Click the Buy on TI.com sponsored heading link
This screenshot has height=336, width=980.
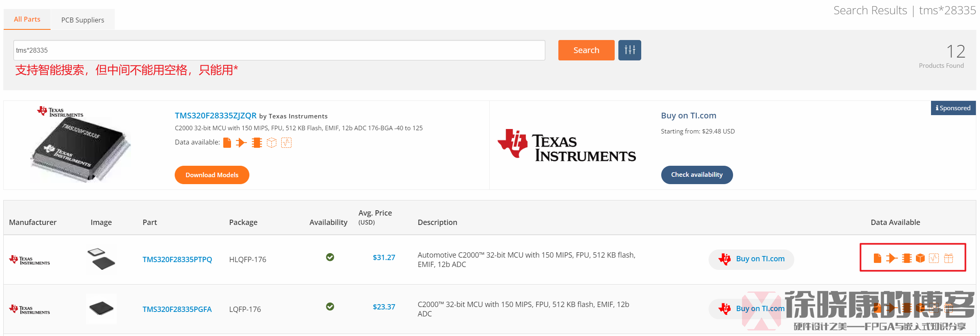(x=689, y=116)
